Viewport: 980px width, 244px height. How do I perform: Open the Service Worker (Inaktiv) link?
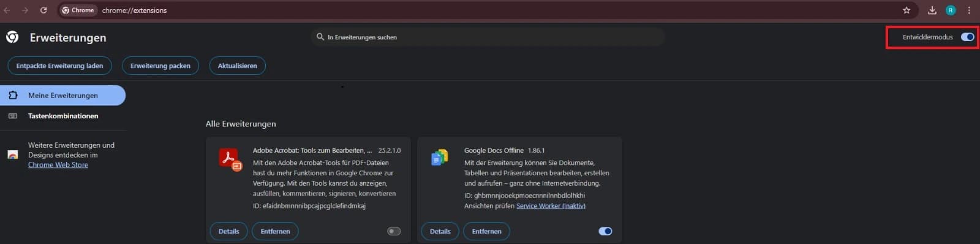coord(551,206)
